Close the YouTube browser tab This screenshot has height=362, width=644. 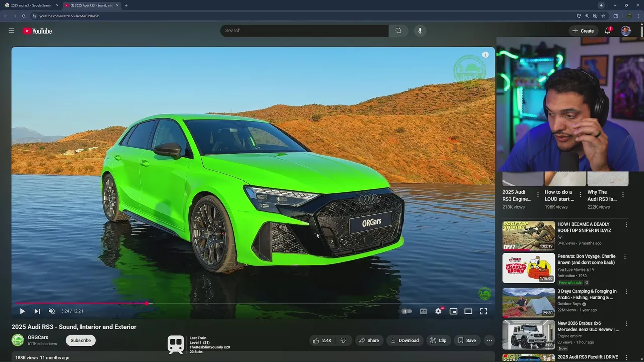point(117,5)
